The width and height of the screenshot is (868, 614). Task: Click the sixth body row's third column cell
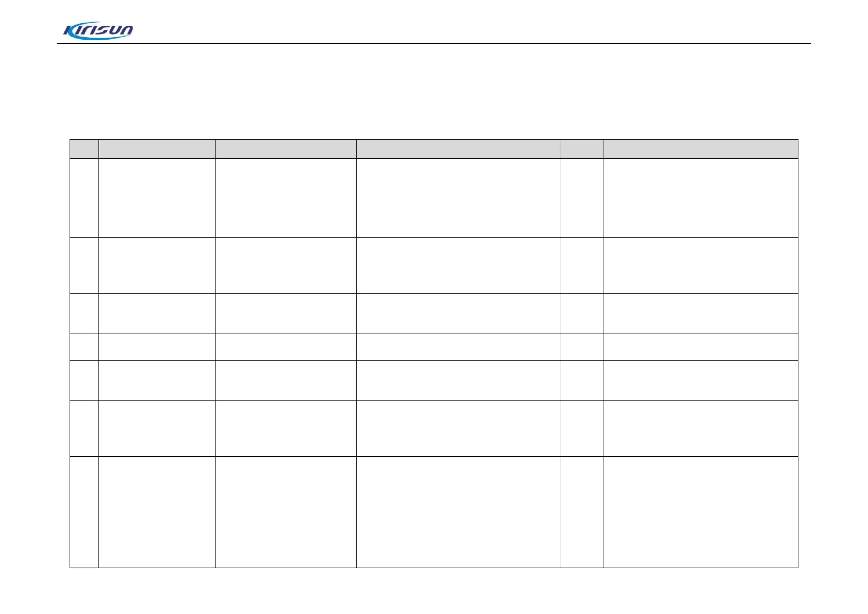pyautogui.click(x=286, y=428)
